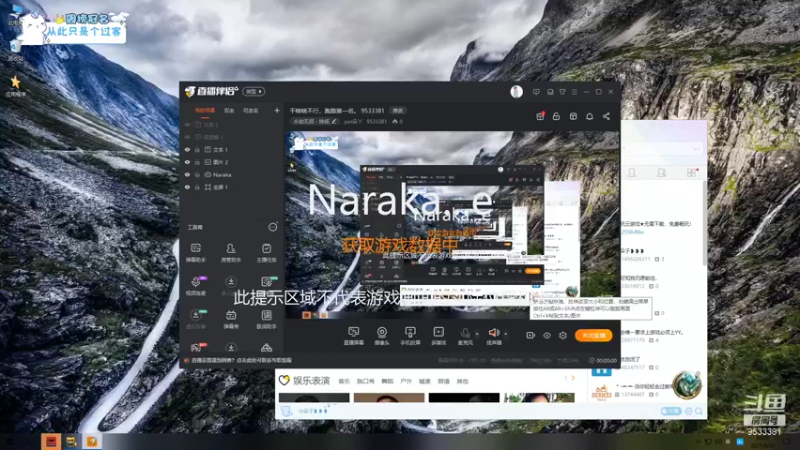Toggle lock on 文本 1 source
This screenshot has height=450, width=800.
pyautogui.click(x=197, y=150)
